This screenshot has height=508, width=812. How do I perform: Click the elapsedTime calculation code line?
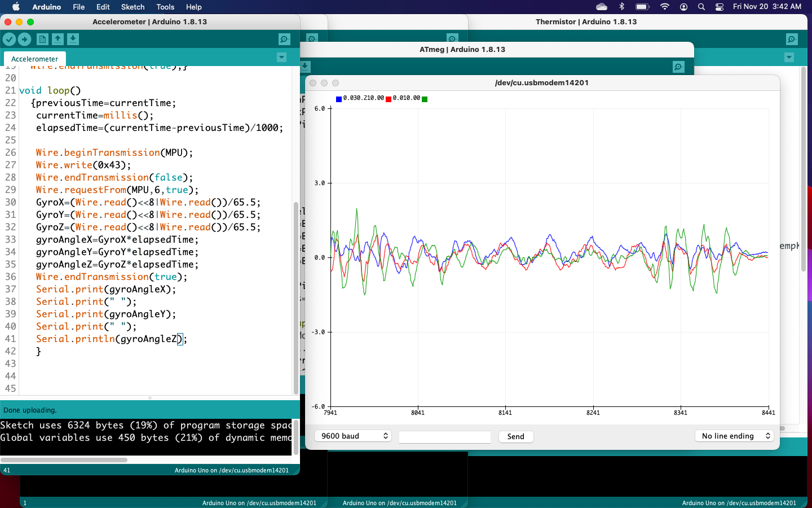pyautogui.click(x=160, y=128)
